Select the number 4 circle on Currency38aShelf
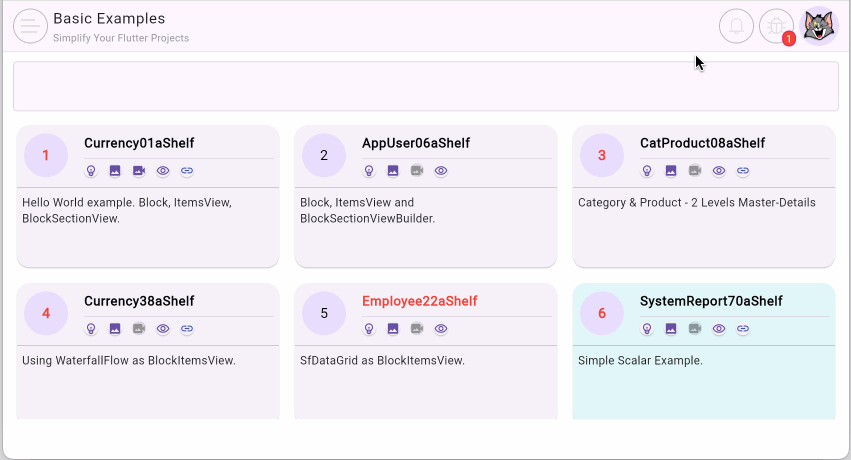The image size is (851, 460). [x=46, y=313]
